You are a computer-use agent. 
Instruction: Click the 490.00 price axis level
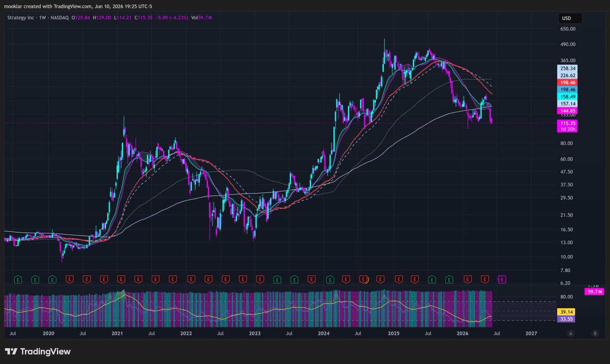[x=567, y=45]
